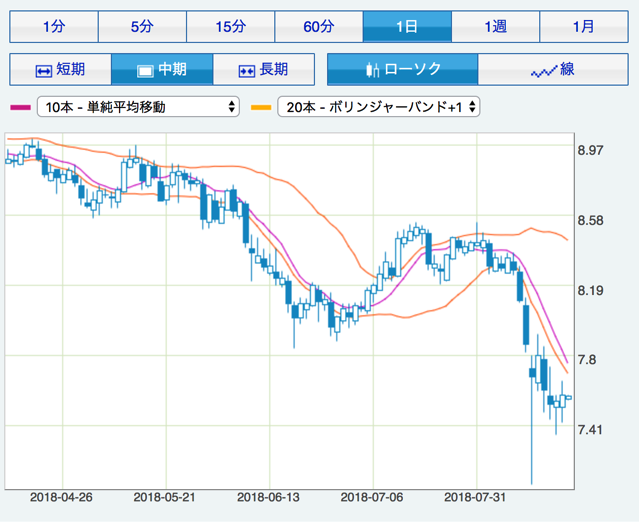Image resolution: width=639 pixels, height=527 pixels.
Task: Click the 7.8 price axis label
Action: tap(587, 360)
